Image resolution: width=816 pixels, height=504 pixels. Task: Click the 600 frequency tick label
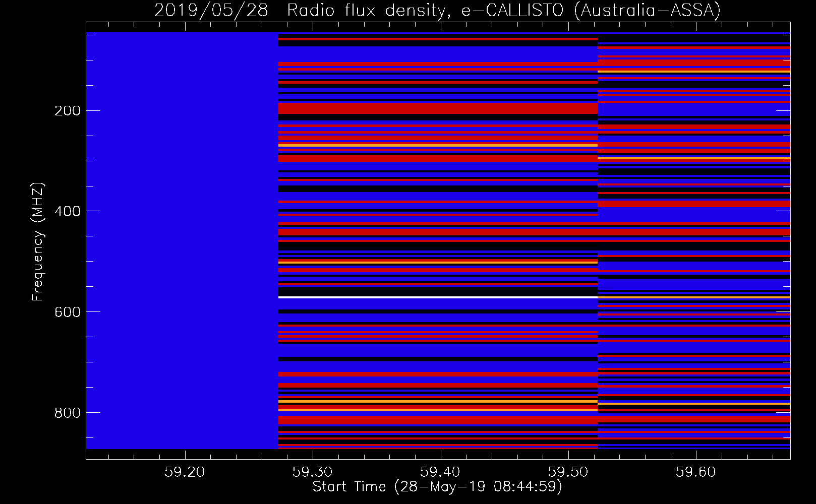pyautogui.click(x=67, y=312)
